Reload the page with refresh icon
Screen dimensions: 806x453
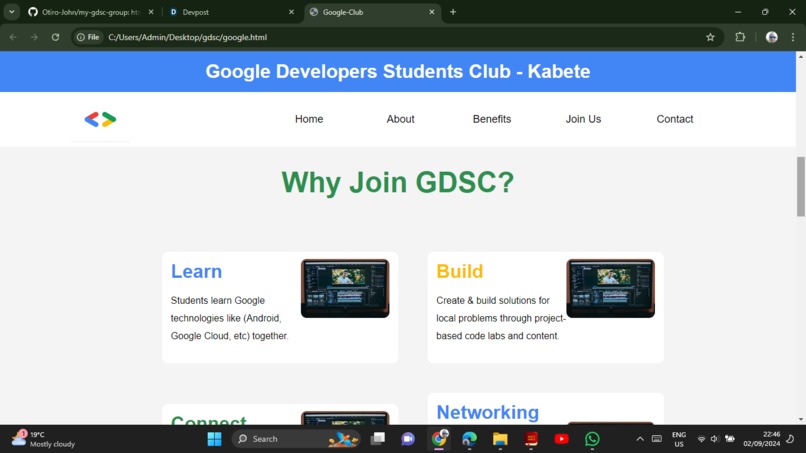pos(56,37)
